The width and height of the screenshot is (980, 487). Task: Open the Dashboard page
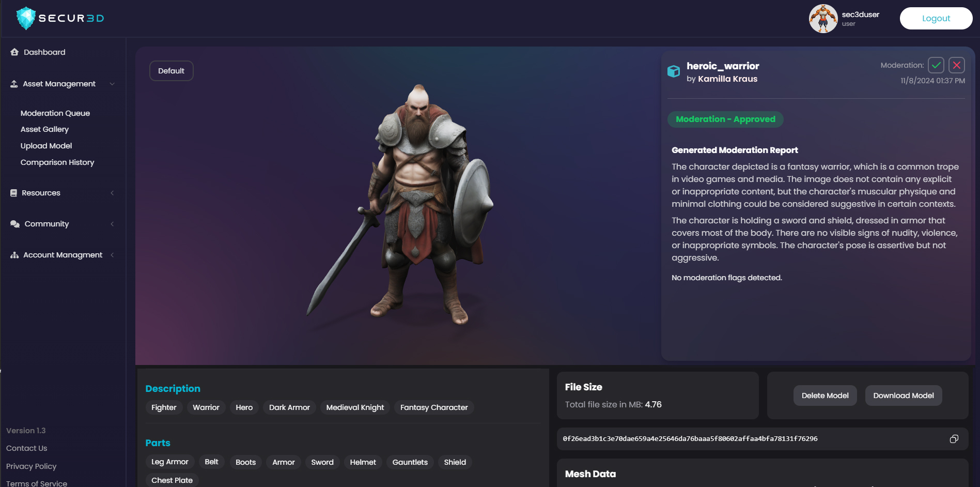pyautogui.click(x=44, y=52)
